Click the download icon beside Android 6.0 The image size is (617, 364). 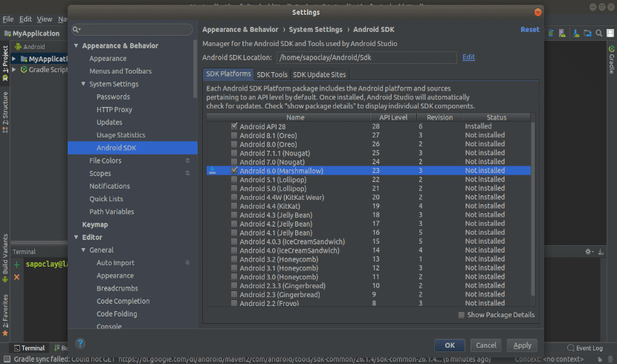coord(213,171)
